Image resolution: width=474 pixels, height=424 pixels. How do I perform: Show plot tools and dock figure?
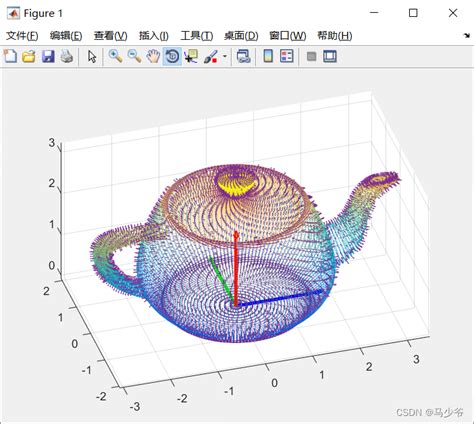click(330, 56)
